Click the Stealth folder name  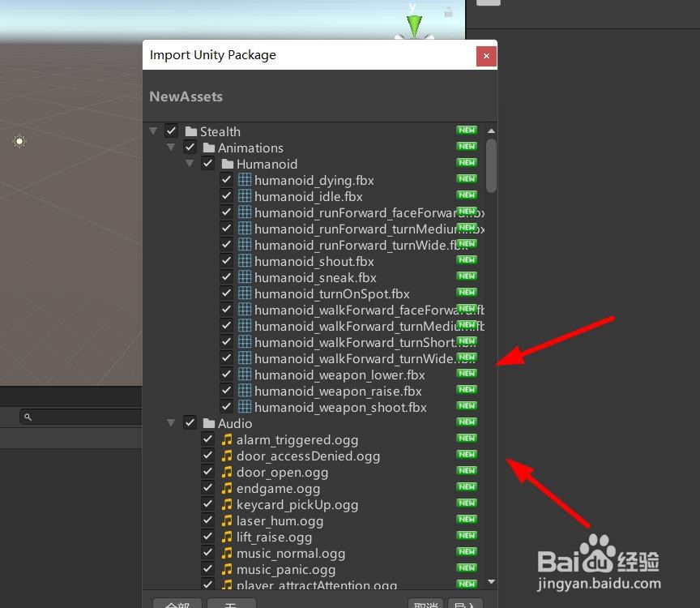pyautogui.click(x=220, y=132)
